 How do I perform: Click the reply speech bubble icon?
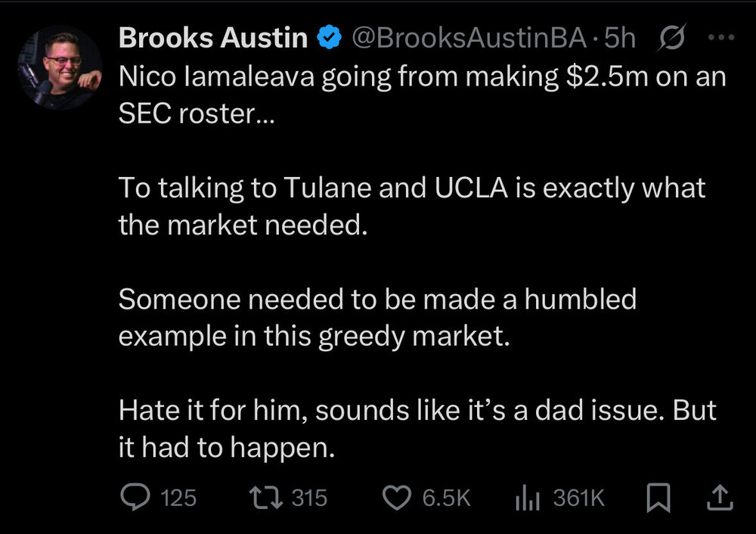(136, 497)
